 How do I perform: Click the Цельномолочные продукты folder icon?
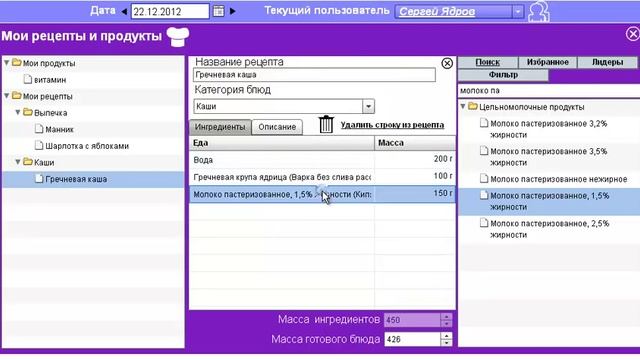coord(473,107)
